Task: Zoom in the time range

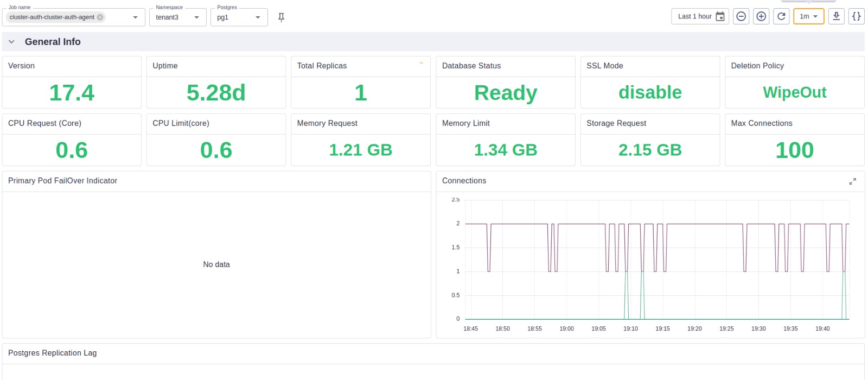Action: click(761, 16)
